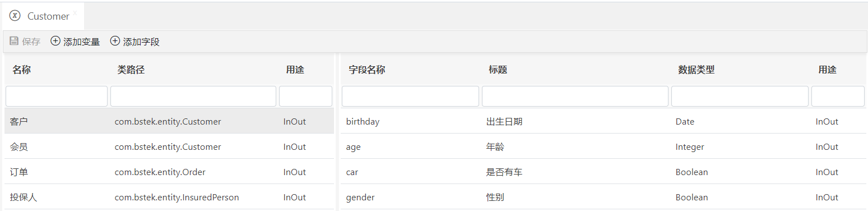Focus the 名称 filter input box
Viewport: 868px width, 211px height.
(57, 97)
